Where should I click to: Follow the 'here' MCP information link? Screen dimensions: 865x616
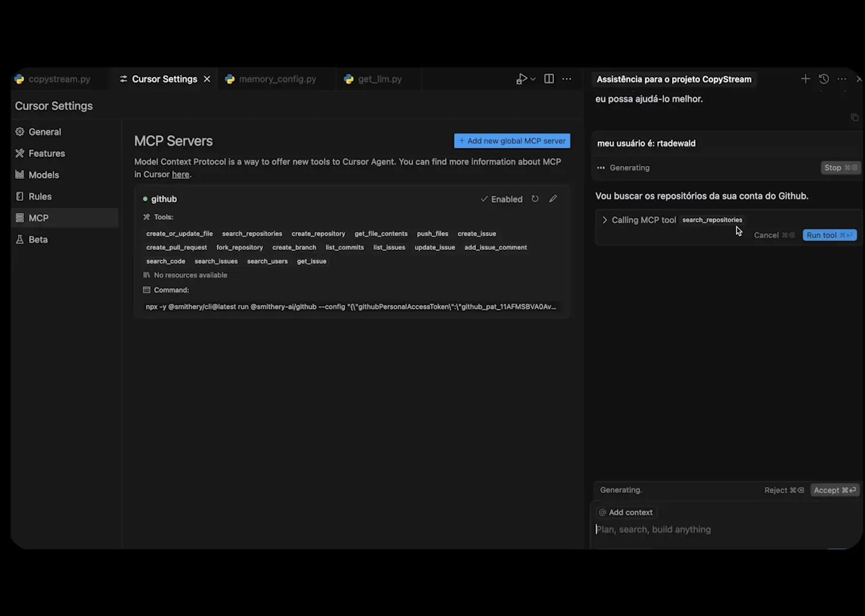coord(180,175)
